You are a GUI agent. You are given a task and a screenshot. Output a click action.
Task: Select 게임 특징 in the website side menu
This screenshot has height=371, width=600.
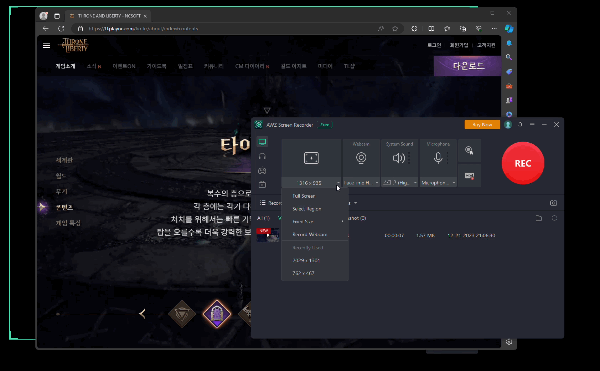pyautogui.click(x=68, y=223)
